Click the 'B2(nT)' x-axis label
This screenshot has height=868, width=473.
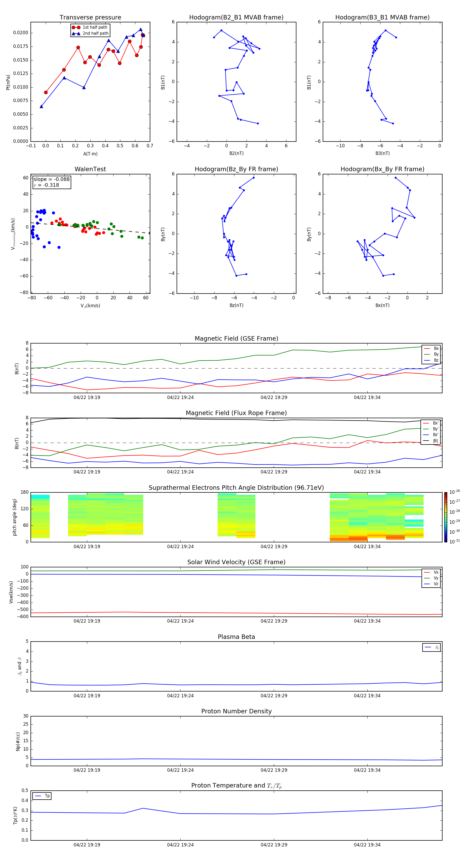[x=236, y=153]
